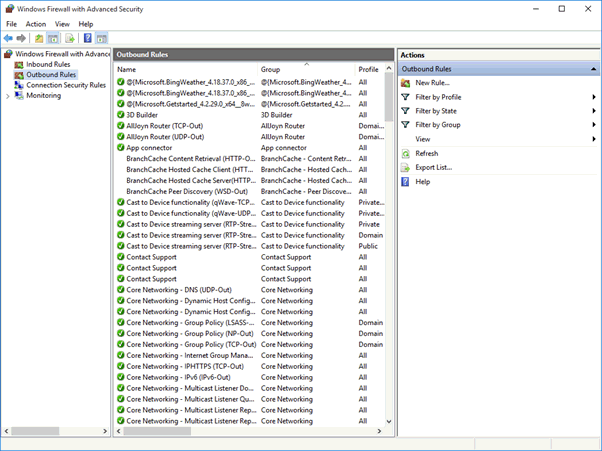
Task: Click the Connection Security Rules tree icon
Action: 19,85
